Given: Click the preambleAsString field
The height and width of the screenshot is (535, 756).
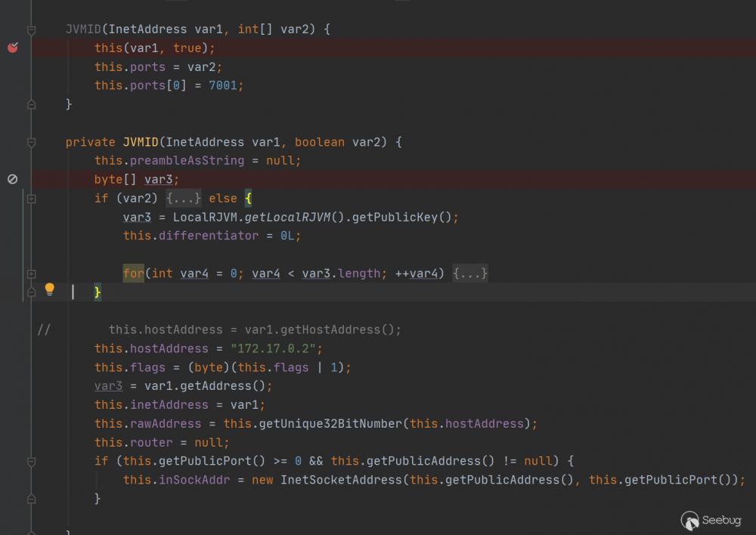Looking at the screenshot, I should click(187, 160).
